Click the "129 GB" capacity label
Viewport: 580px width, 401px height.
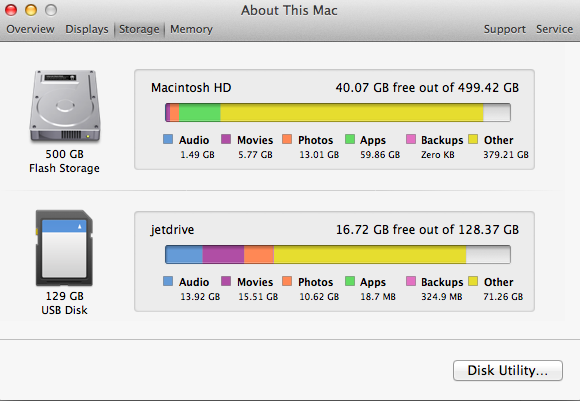coord(65,296)
